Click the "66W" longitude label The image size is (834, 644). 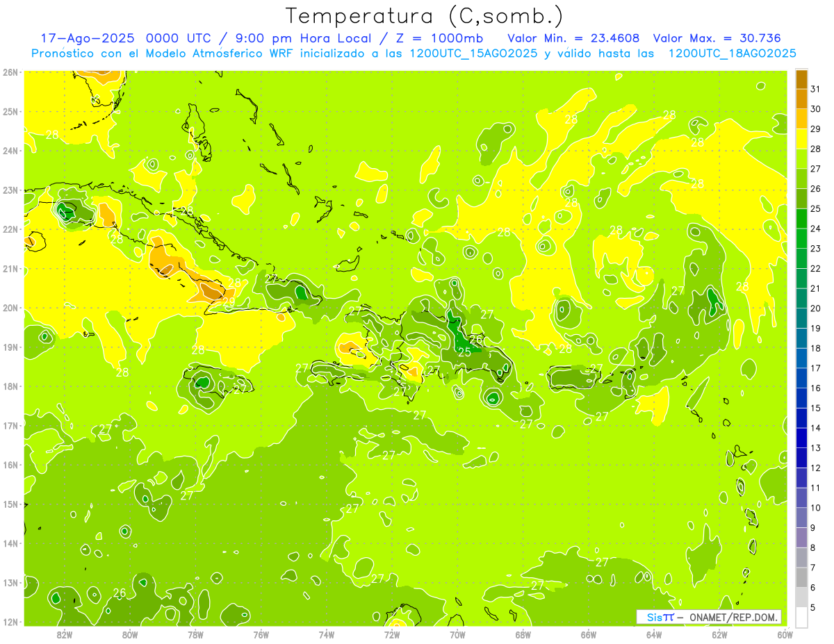[588, 634]
